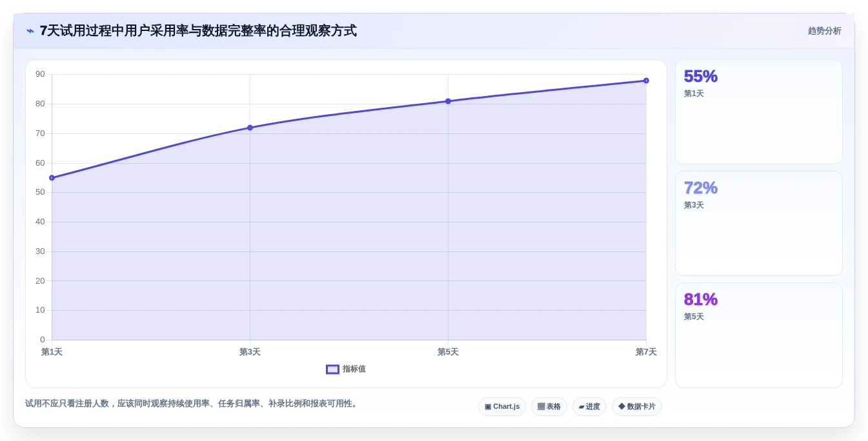The image size is (868, 441).
Task: Open the 81% 第5天 stat card
Action: [x=758, y=335]
